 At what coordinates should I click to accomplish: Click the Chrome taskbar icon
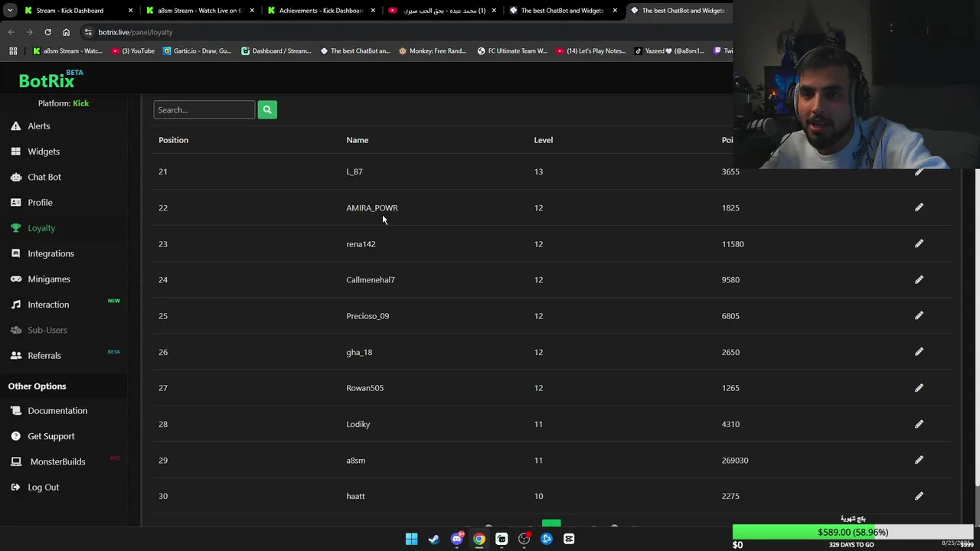(x=479, y=539)
